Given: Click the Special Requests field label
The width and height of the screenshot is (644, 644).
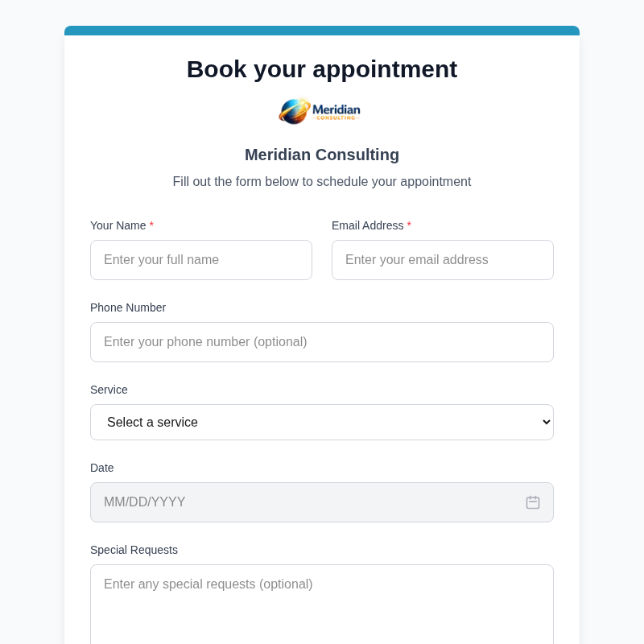Looking at the screenshot, I should point(134,550).
